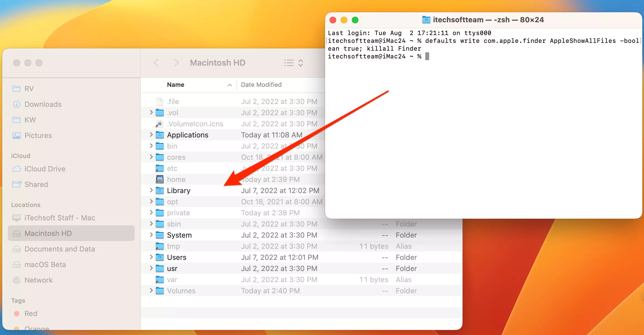Expand the Users folder

(x=151, y=257)
